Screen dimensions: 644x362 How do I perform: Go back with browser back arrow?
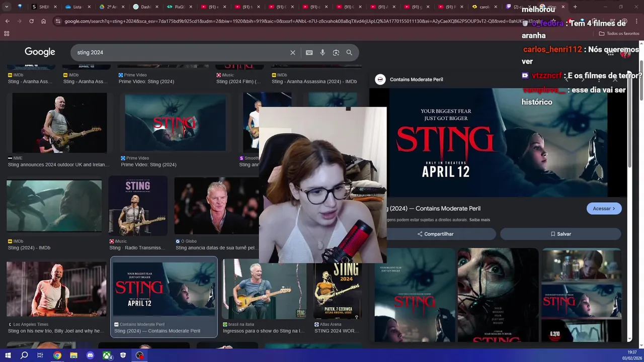[7, 21]
